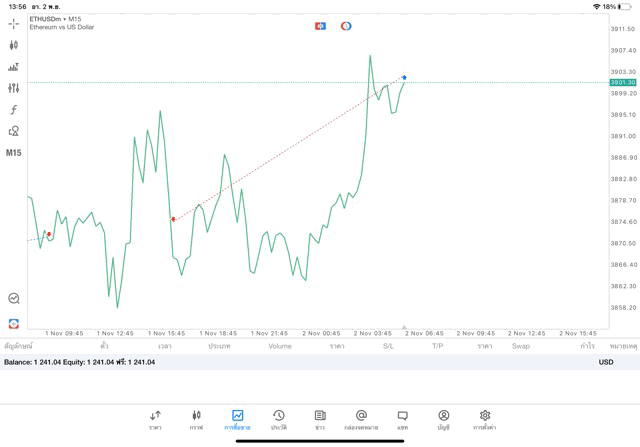Open the function (f) indicators icon
Viewport: 640px width, 447px height.
click(14, 110)
